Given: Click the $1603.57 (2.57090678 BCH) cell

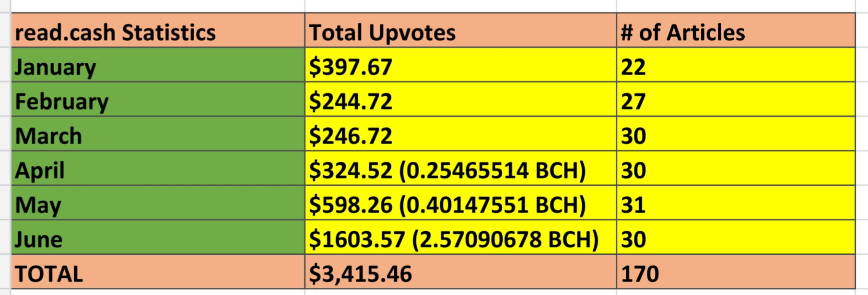Looking at the screenshot, I should [460, 237].
